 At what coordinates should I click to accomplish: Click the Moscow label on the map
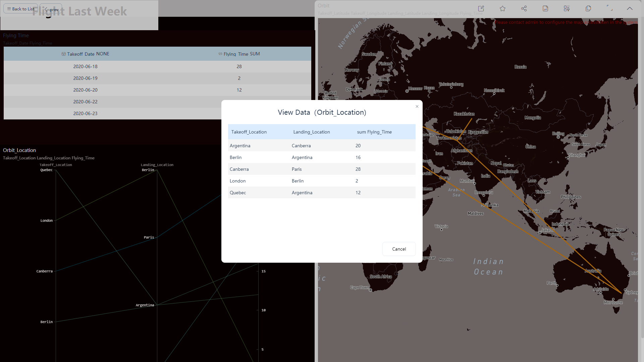click(415, 89)
